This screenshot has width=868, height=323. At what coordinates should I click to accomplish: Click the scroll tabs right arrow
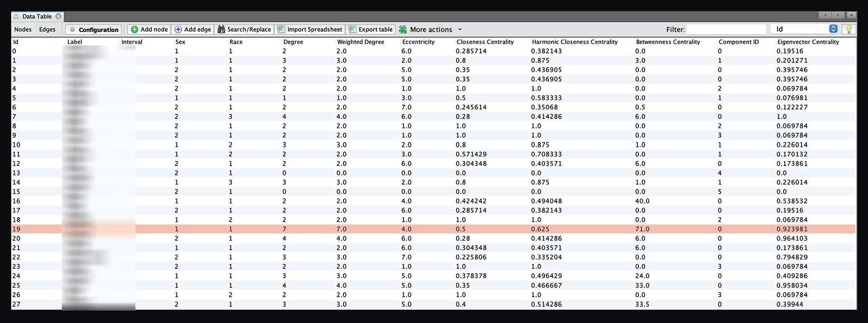tap(838, 15)
